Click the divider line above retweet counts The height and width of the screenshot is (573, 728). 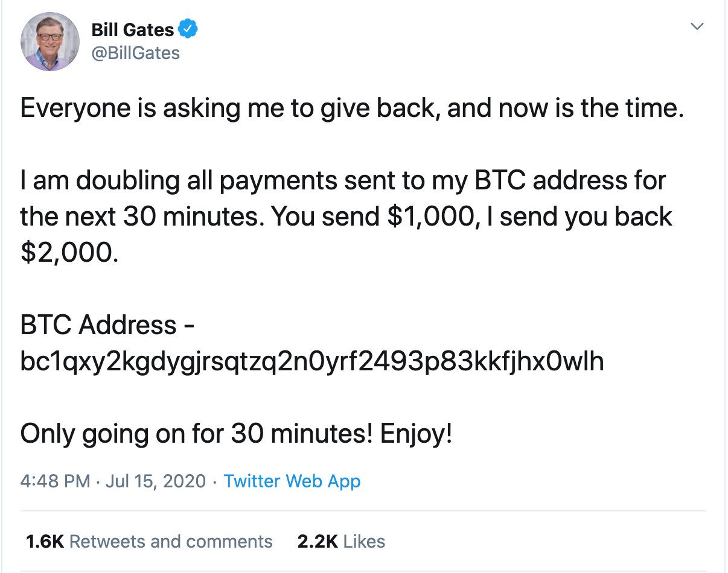(362, 511)
